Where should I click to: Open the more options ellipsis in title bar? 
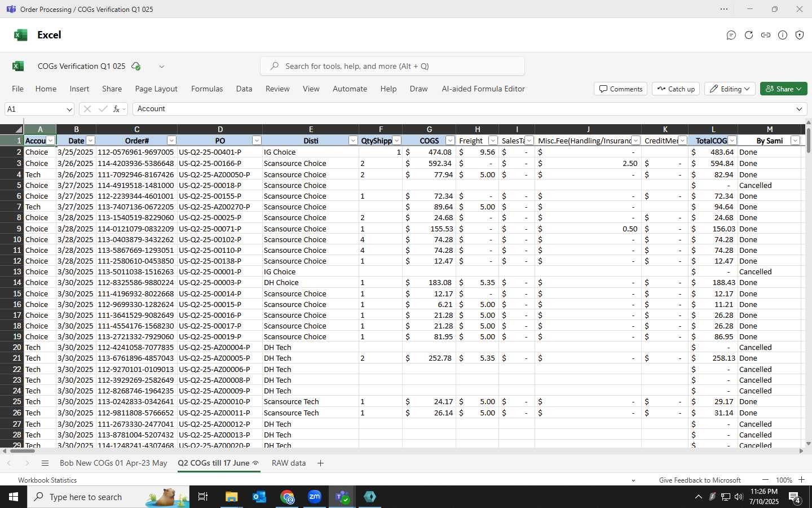724,9
